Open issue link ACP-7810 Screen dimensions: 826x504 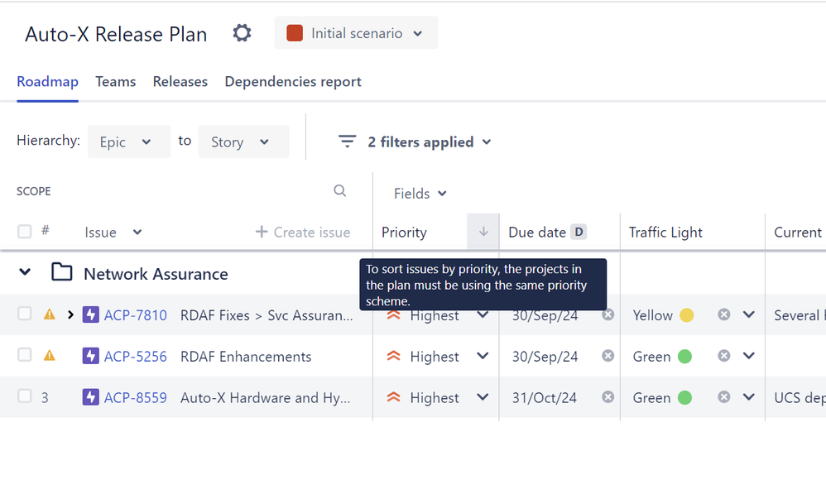136,315
